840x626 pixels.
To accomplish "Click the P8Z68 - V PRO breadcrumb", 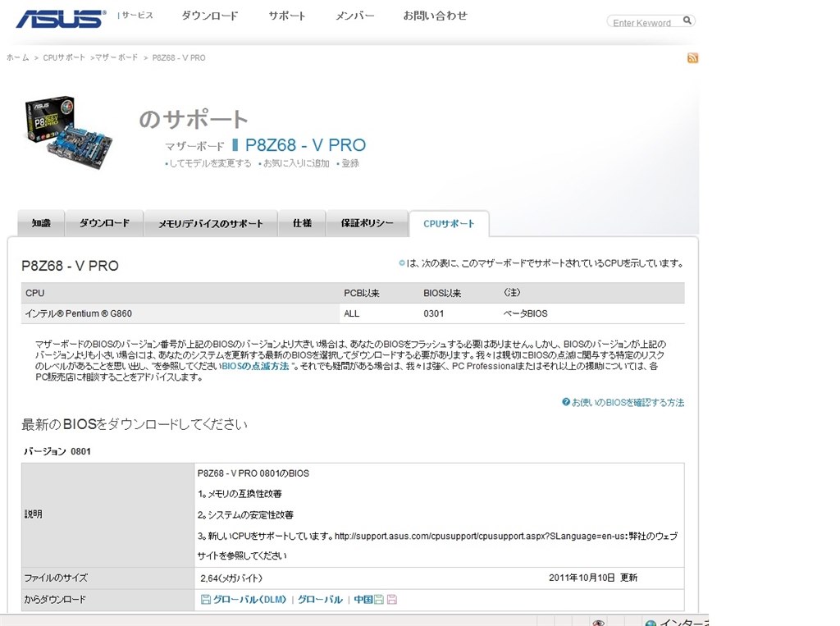I will pyautogui.click(x=178, y=57).
